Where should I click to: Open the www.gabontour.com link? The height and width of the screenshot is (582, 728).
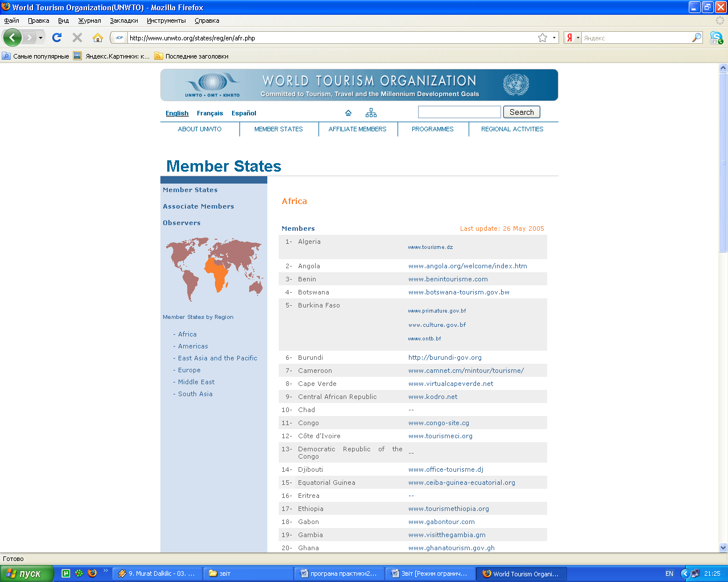pos(441,522)
